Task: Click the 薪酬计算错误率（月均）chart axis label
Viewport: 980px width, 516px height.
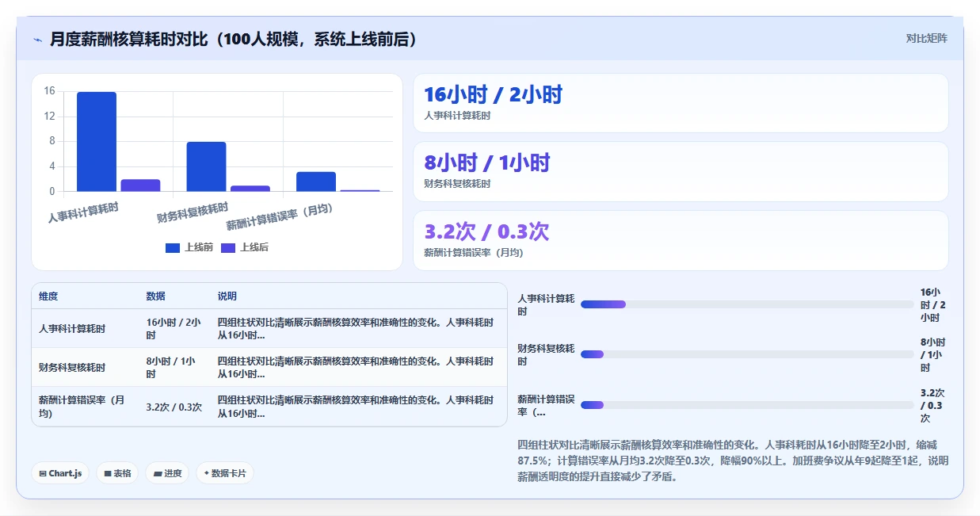Action: pyautogui.click(x=279, y=216)
